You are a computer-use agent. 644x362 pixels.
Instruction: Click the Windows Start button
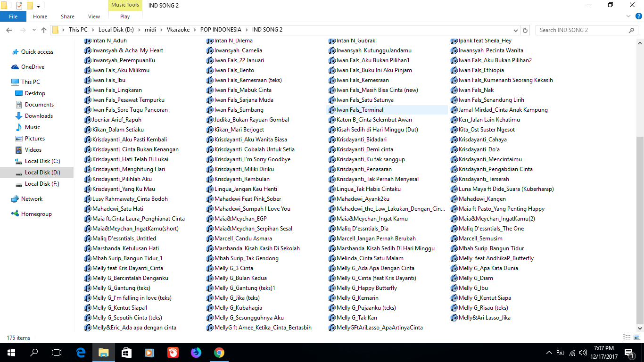(11, 353)
